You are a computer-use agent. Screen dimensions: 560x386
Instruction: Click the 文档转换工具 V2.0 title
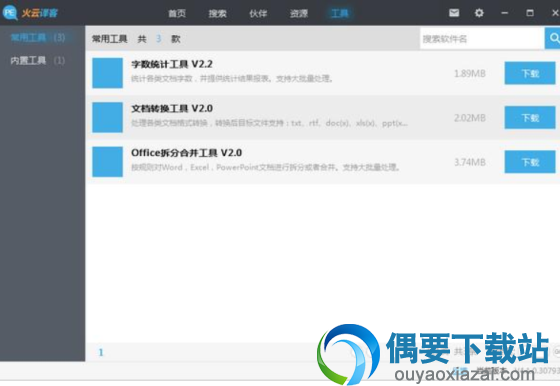[x=172, y=109]
